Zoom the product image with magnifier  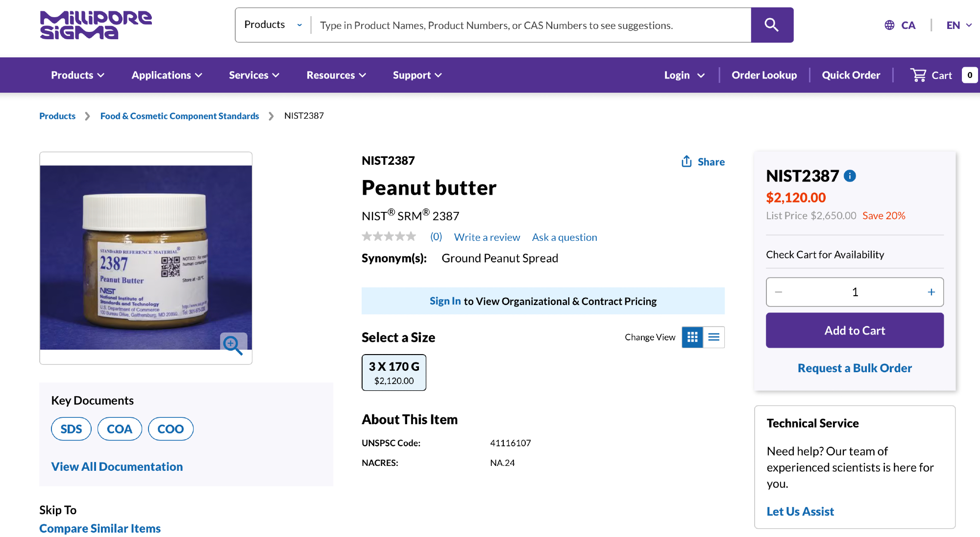[x=233, y=345]
